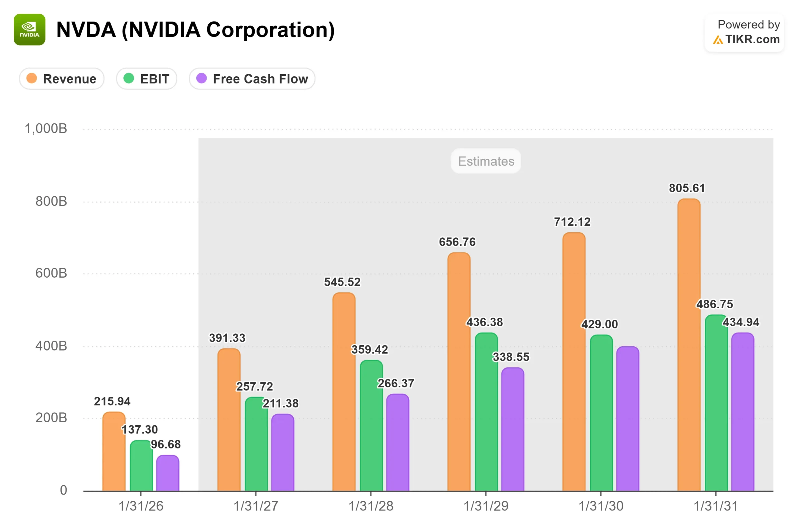Toggle the EBIT series legend
Image resolution: width=798 pixels, height=532 pixels.
(147, 79)
